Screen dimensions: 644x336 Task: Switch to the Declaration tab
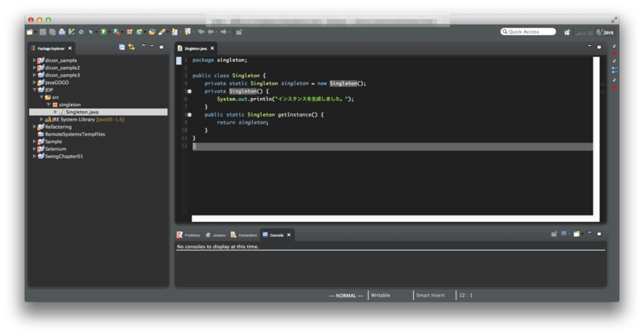click(x=244, y=235)
